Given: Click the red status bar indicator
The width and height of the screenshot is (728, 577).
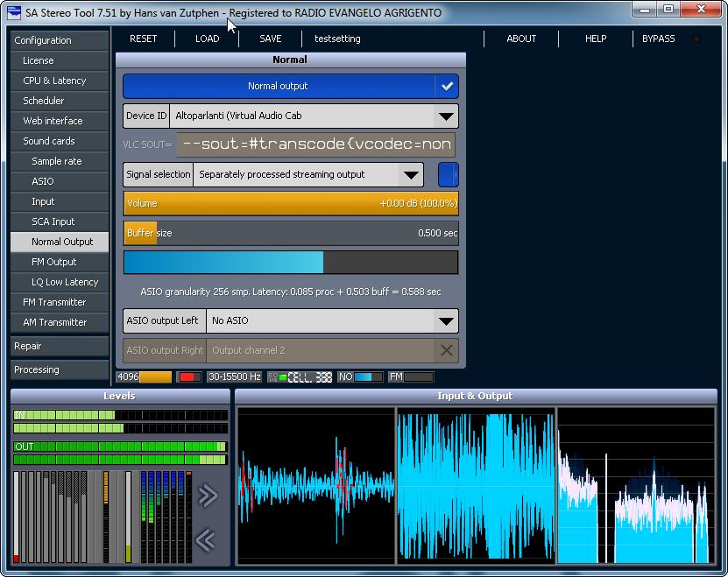Looking at the screenshot, I should tap(189, 376).
